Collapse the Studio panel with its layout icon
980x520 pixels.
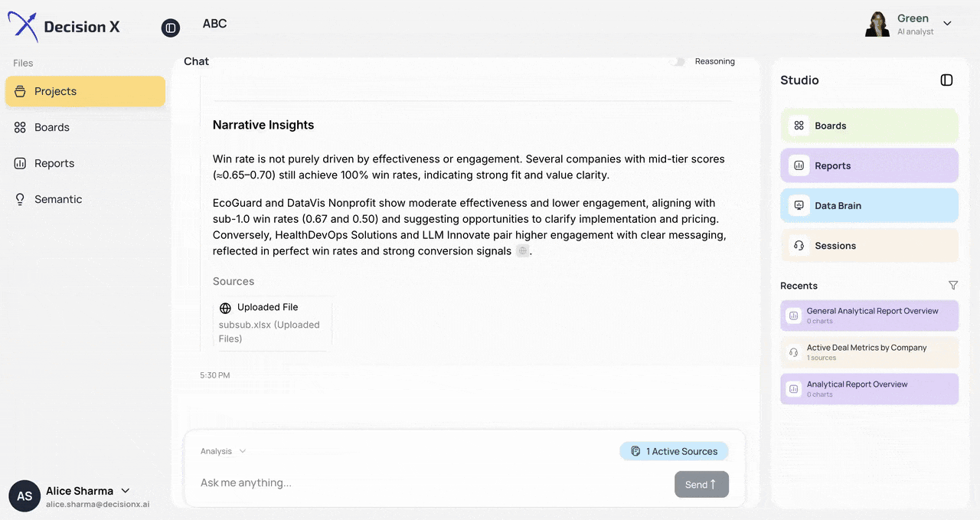tap(946, 80)
